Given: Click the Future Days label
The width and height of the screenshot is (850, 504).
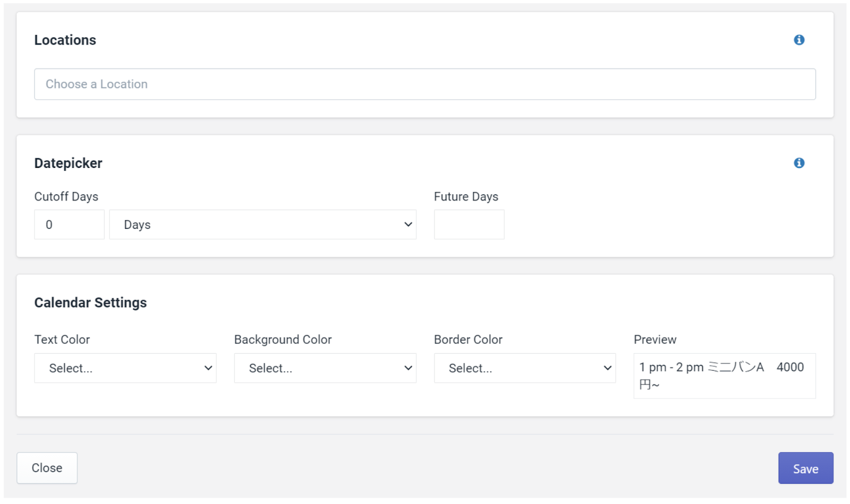Looking at the screenshot, I should click(466, 197).
